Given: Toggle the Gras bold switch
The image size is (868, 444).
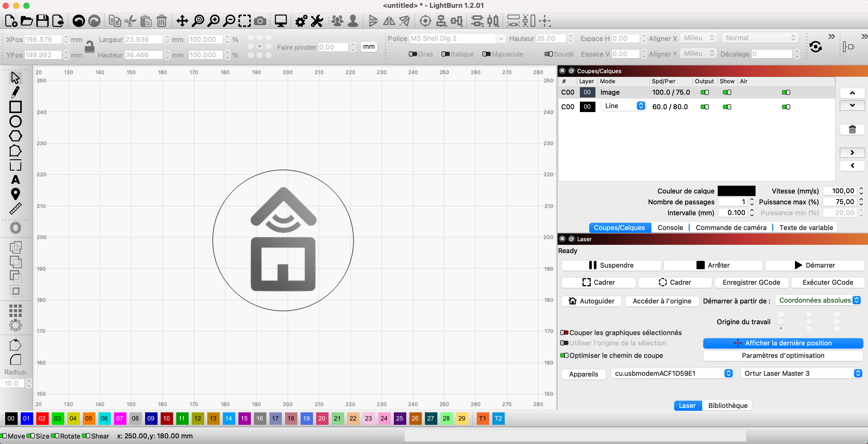Looking at the screenshot, I should click(x=413, y=54).
